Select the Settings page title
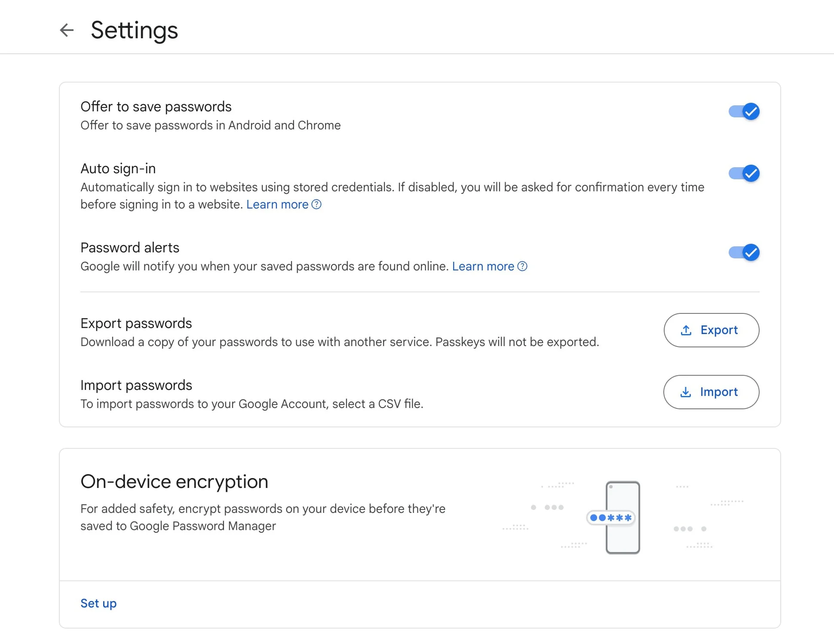The image size is (834, 644). coord(134,30)
